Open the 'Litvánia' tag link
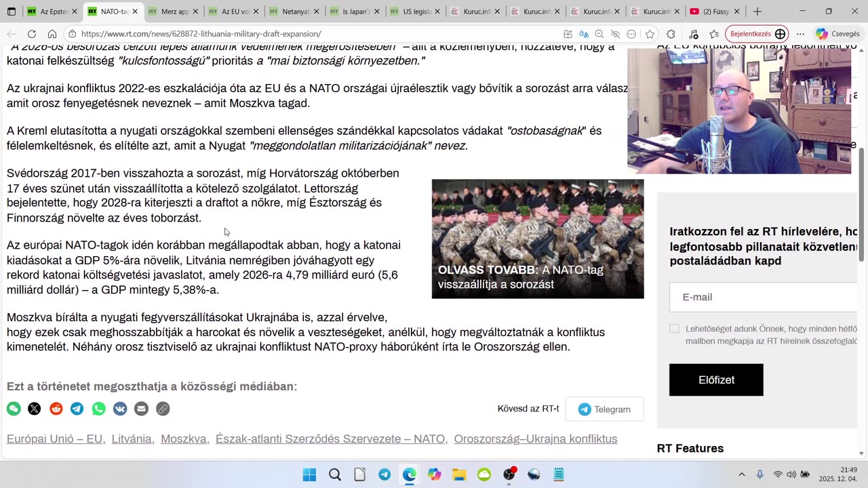The height and width of the screenshot is (488, 868). point(133,439)
